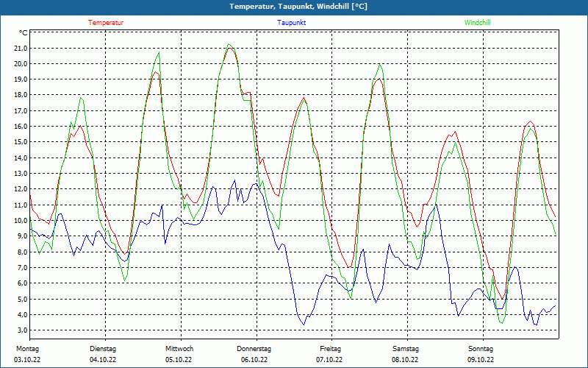Image resolution: width=588 pixels, height=368 pixels.
Task: Click the red Temperatur legend label
Action: (106, 23)
